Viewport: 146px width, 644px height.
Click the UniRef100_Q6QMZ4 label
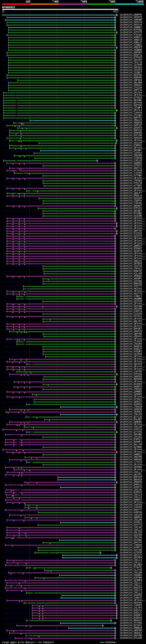(131, 188)
